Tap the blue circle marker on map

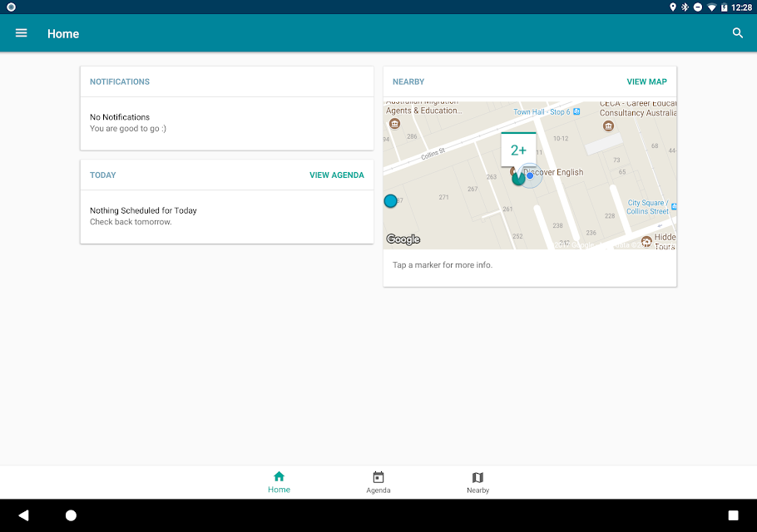391,200
